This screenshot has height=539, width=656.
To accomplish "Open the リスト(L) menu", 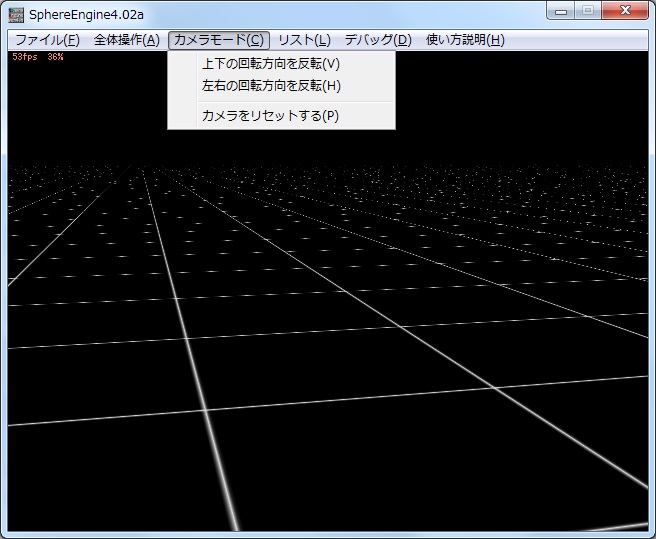I will (304, 40).
